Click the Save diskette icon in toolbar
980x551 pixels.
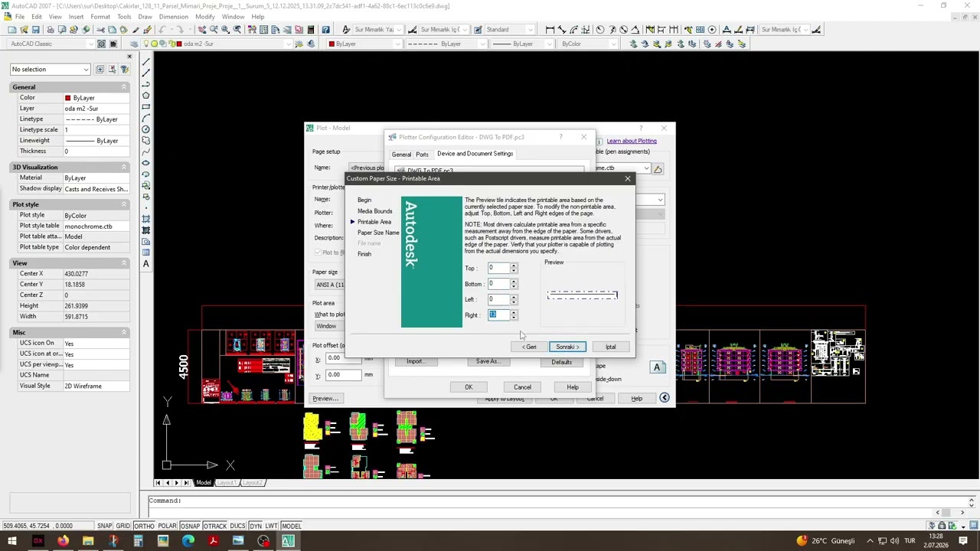click(35, 30)
